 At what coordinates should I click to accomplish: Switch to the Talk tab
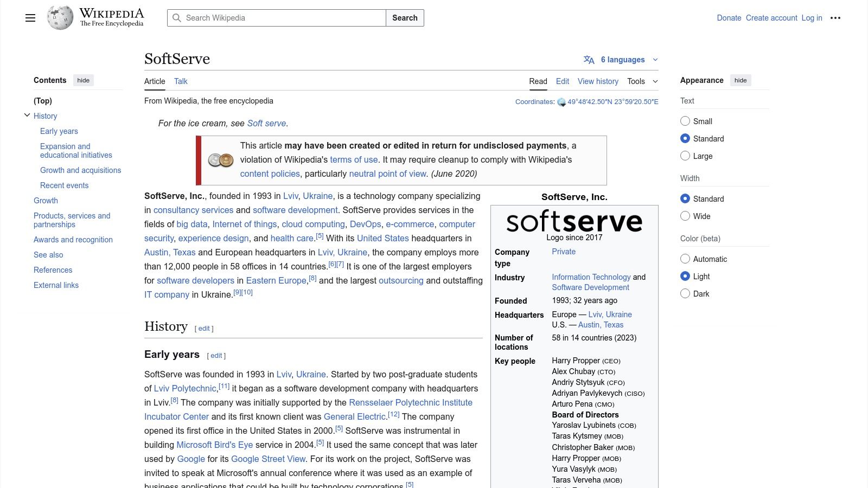(181, 81)
